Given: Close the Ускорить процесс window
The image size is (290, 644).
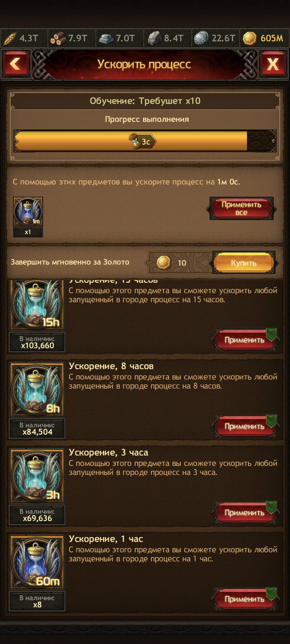Looking at the screenshot, I should tap(273, 64).
